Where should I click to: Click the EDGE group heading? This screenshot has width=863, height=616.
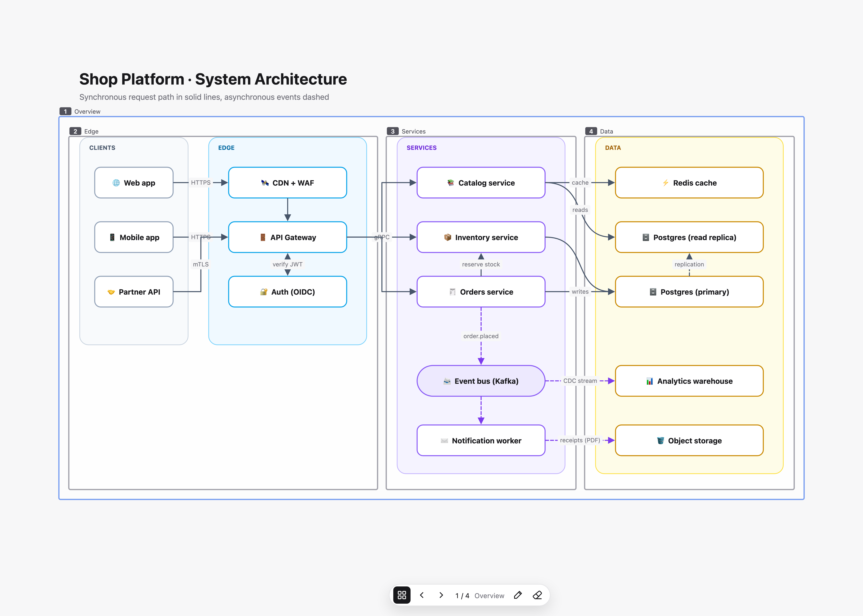[226, 148]
